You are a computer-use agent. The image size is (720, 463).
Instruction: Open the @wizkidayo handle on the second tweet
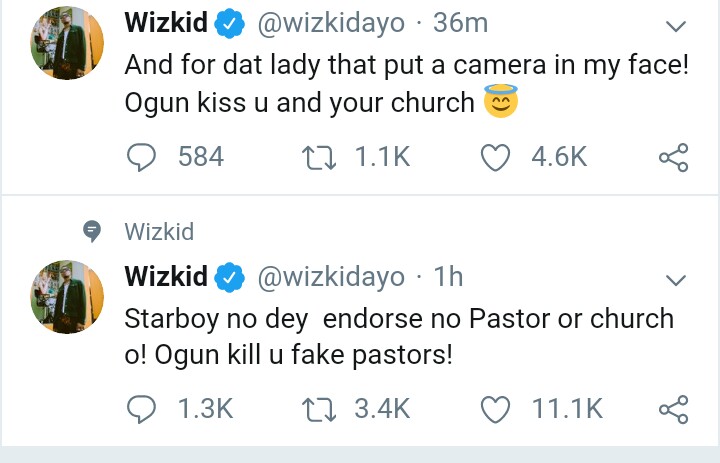point(331,277)
